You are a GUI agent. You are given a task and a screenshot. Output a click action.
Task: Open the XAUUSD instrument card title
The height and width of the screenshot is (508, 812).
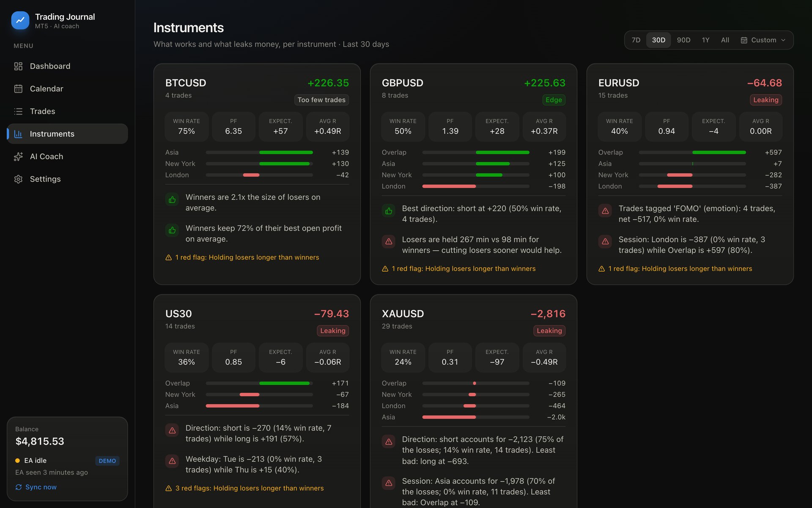tap(403, 314)
